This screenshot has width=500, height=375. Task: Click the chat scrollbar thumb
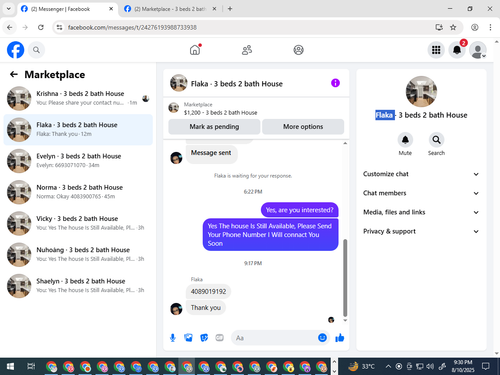(x=345, y=278)
